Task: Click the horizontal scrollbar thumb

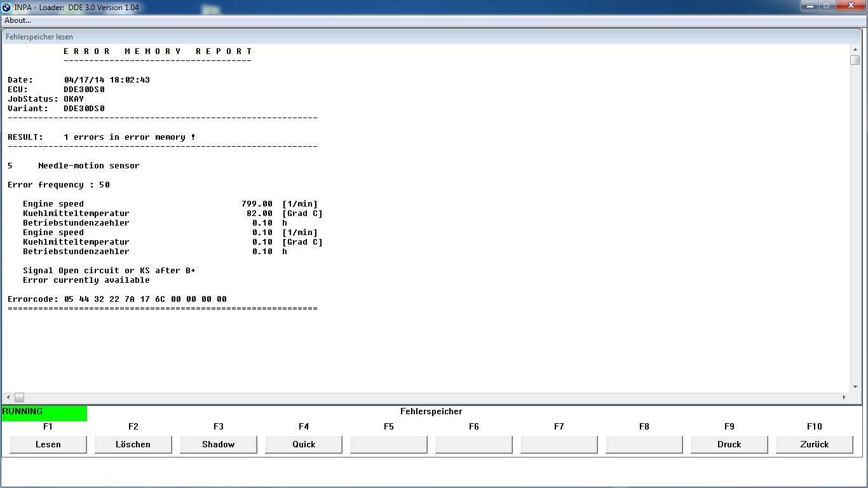Action: (19, 397)
